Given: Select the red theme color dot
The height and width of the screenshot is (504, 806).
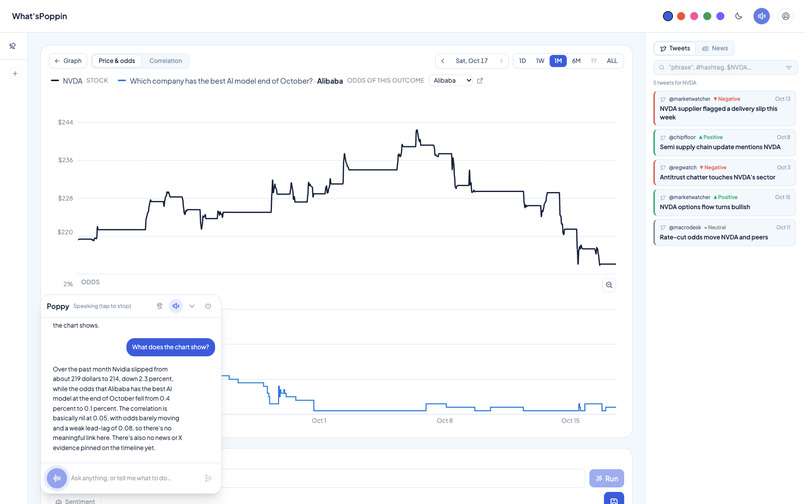Looking at the screenshot, I should (681, 16).
